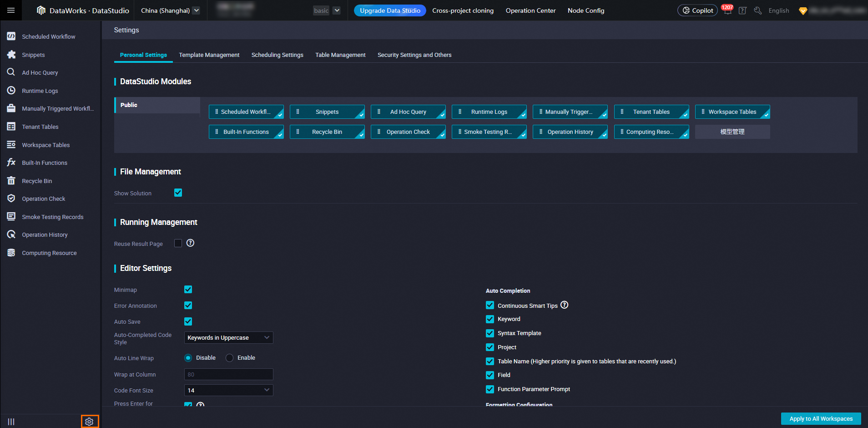Screen dimensions: 868x428
Task: Select Enable for Auto Line Wrap
Action: (x=229, y=358)
